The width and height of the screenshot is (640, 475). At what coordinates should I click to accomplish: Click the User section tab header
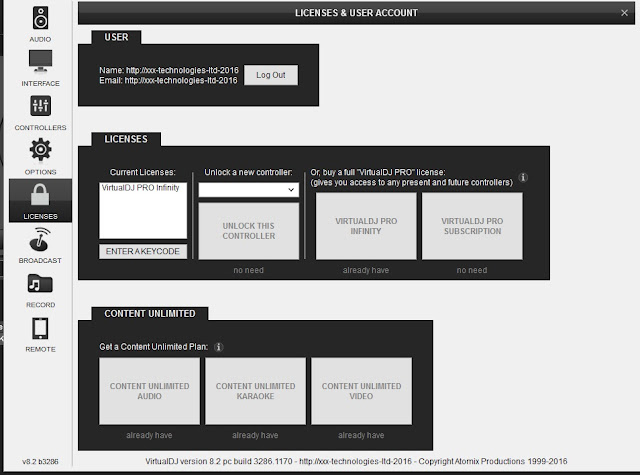tap(116, 37)
